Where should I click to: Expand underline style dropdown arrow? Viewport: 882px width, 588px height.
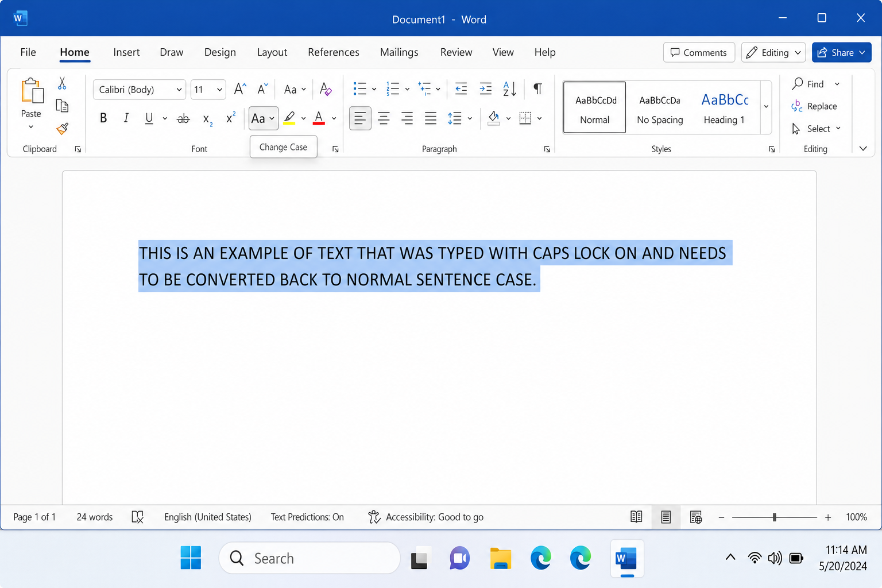coord(165,118)
